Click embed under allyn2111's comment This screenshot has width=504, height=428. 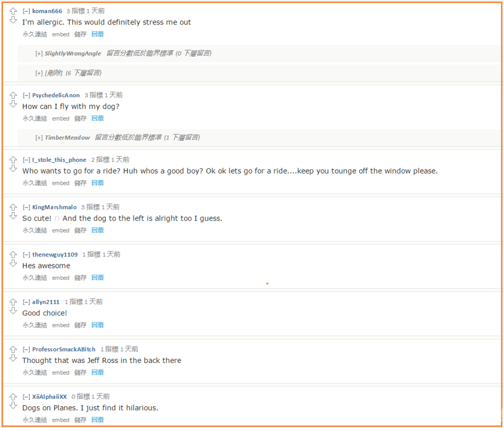[61, 325]
